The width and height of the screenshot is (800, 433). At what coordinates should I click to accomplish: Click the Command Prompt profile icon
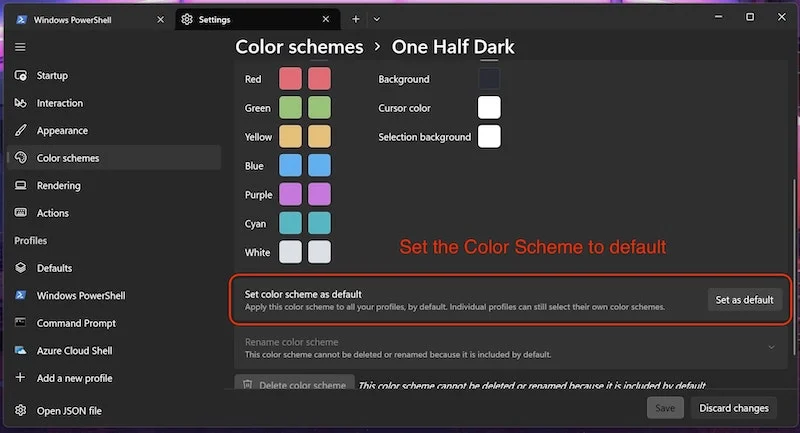(20, 322)
